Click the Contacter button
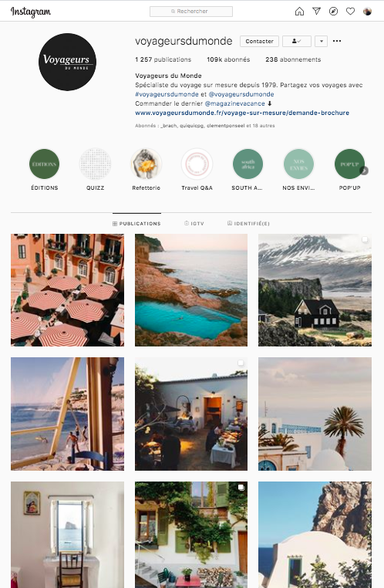The width and height of the screenshot is (384, 588). pyautogui.click(x=259, y=41)
